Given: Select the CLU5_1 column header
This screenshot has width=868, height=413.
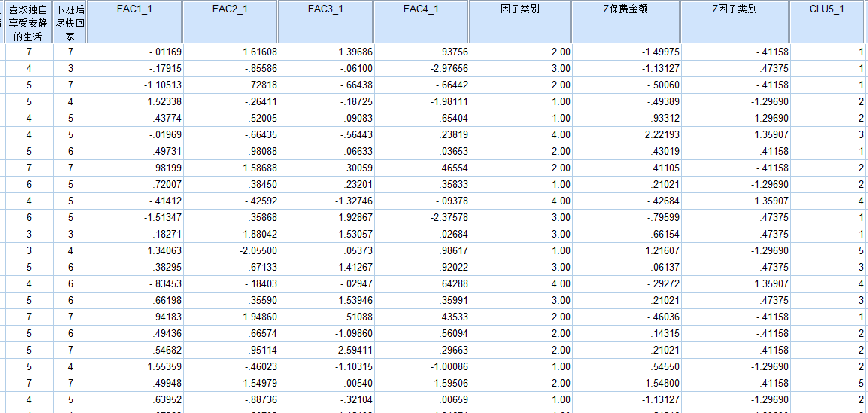Looking at the screenshot, I should (x=827, y=22).
